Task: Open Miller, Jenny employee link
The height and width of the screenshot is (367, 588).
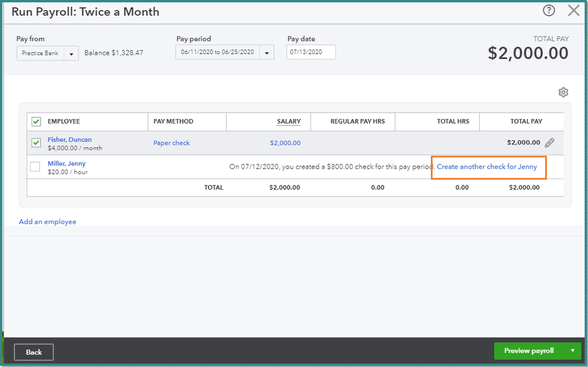Action: tap(67, 163)
